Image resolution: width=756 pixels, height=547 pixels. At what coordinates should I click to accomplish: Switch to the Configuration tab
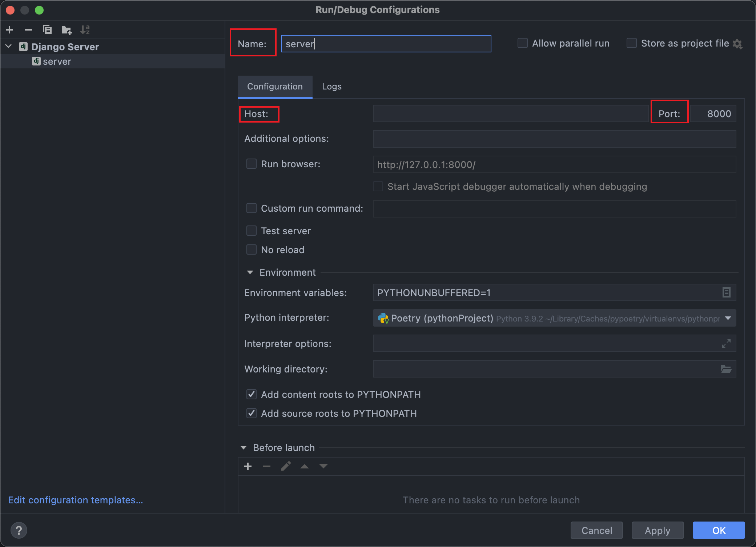click(275, 87)
